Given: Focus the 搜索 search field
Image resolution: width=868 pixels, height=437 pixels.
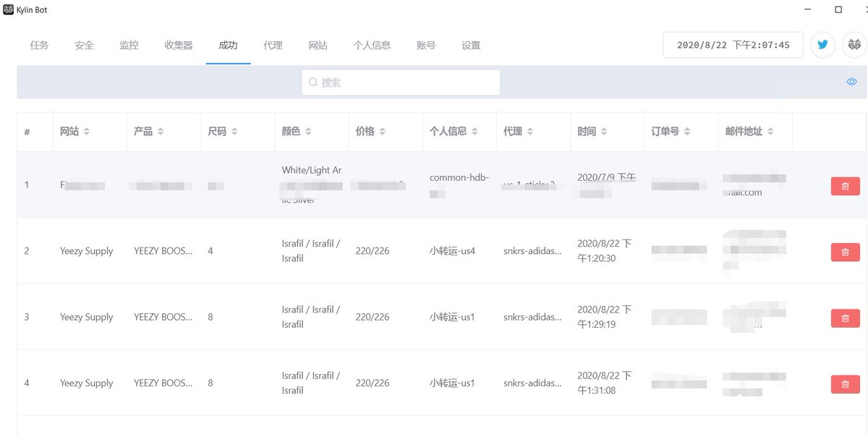Looking at the screenshot, I should (401, 82).
